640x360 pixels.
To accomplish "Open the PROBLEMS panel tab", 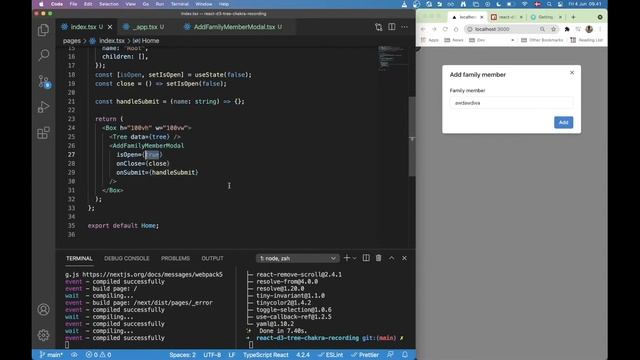I will (x=175, y=258).
